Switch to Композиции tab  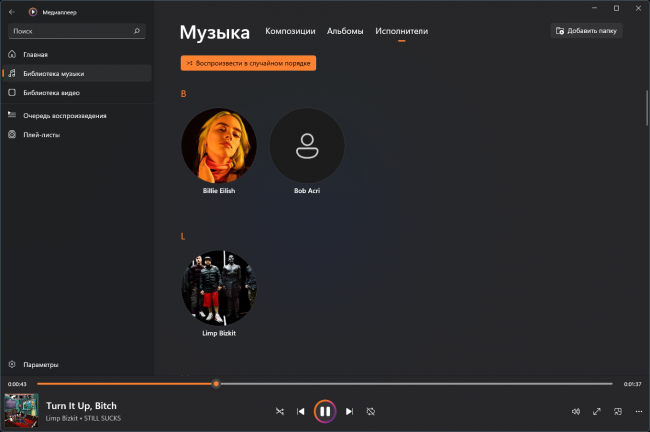click(290, 31)
